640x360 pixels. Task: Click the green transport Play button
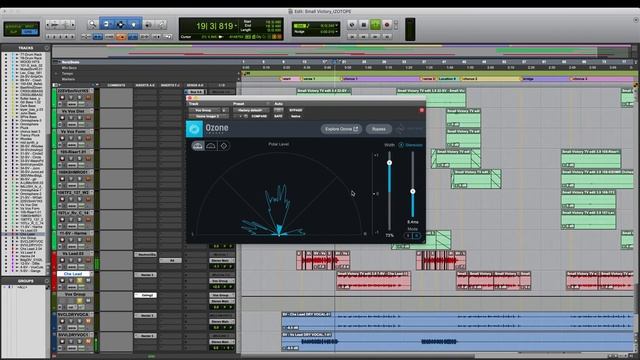point(375,25)
